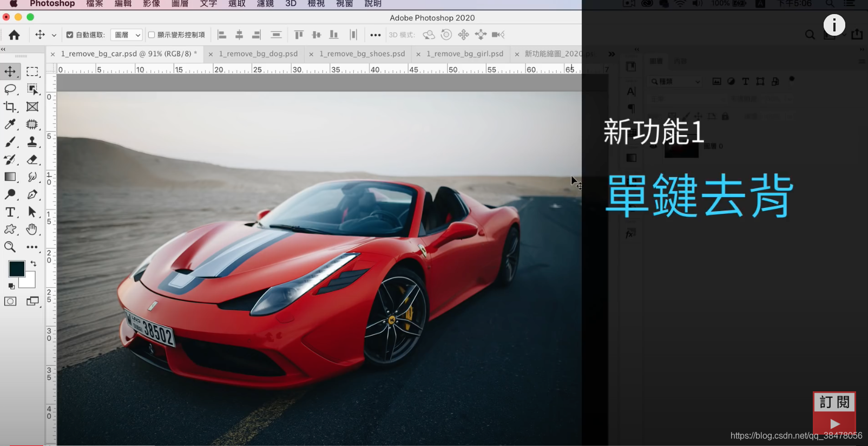Switch to 1_remove_bg_shoes.psd tab
The height and width of the screenshot is (446, 868).
tap(362, 54)
